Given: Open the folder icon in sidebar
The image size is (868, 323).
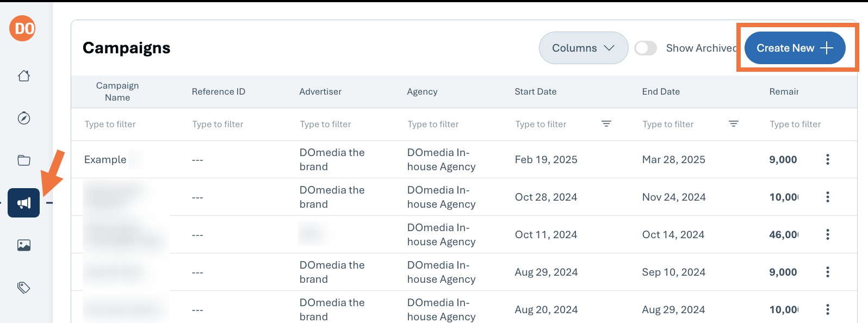Looking at the screenshot, I should point(24,160).
